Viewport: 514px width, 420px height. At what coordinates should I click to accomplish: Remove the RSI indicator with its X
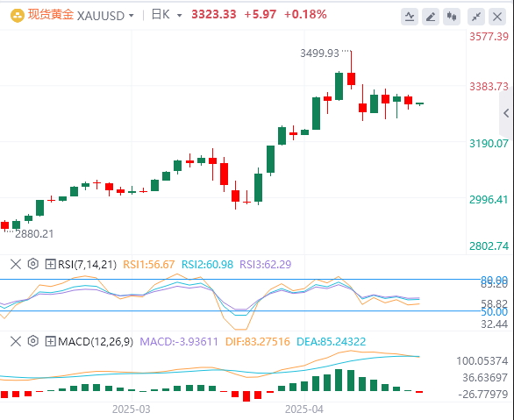[16, 264]
